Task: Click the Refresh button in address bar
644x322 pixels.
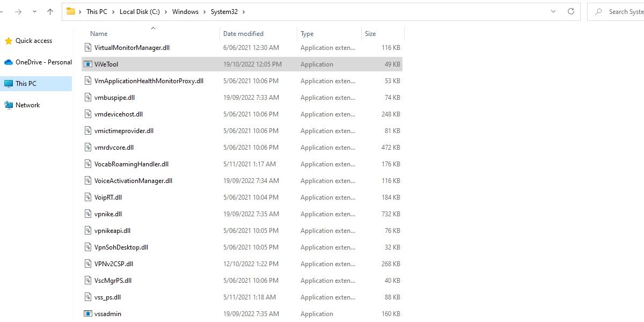Action: click(571, 11)
